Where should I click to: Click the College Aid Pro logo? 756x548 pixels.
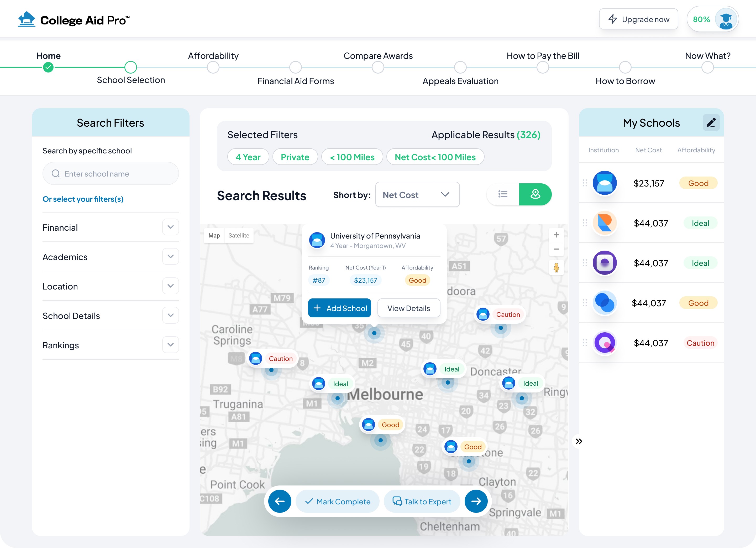click(74, 20)
